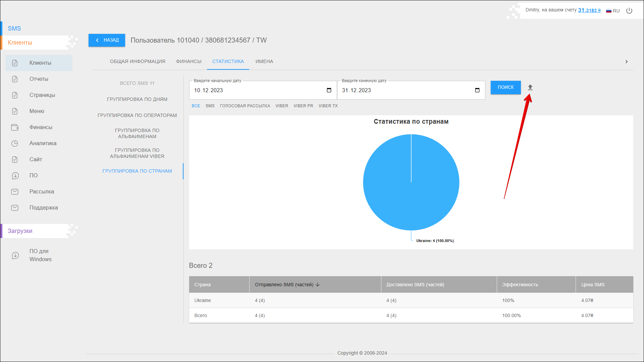The image size is (644, 362).
Task: Click the export upload icon next to ПОИСК
Action: 530,87
